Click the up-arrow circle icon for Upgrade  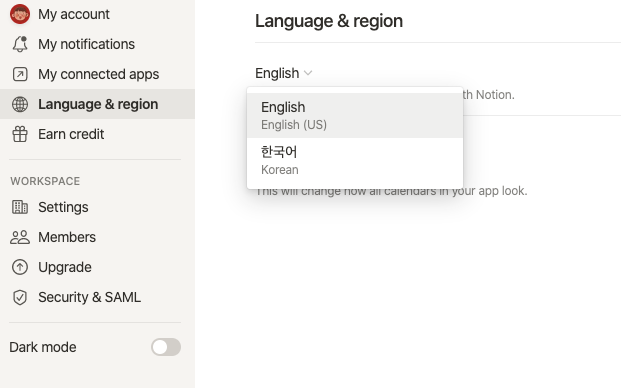[20, 267]
